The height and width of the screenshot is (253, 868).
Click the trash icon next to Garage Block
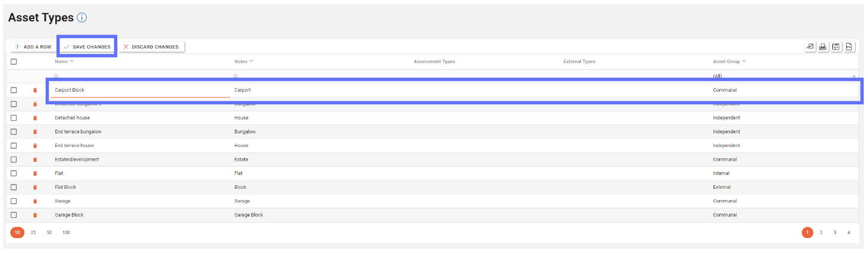click(35, 215)
